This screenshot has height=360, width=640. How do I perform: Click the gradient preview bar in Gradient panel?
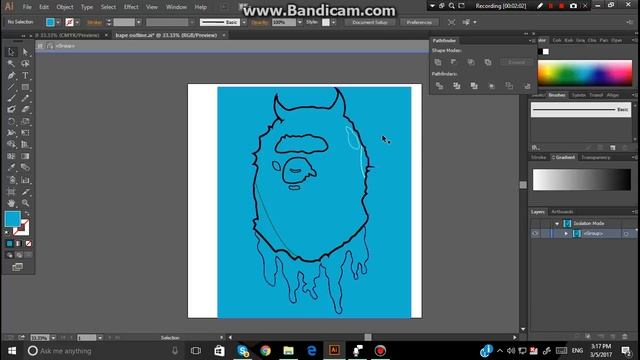pyautogui.click(x=582, y=180)
